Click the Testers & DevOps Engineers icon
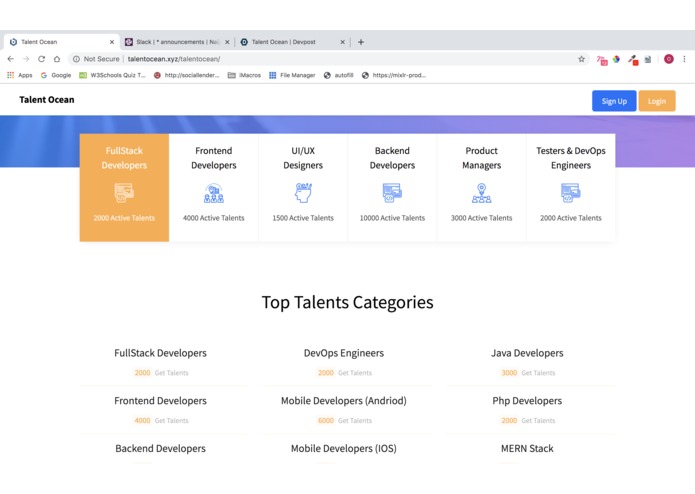This screenshot has width=695, height=494. 570,193
